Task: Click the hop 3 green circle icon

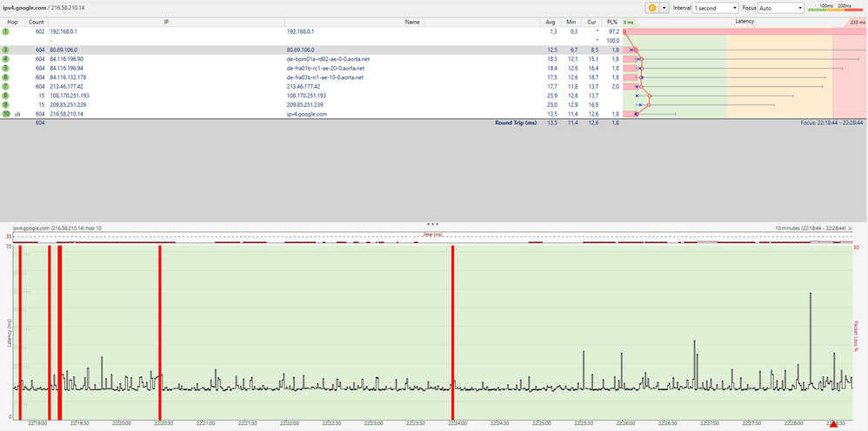Action: (x=5, y=50)
